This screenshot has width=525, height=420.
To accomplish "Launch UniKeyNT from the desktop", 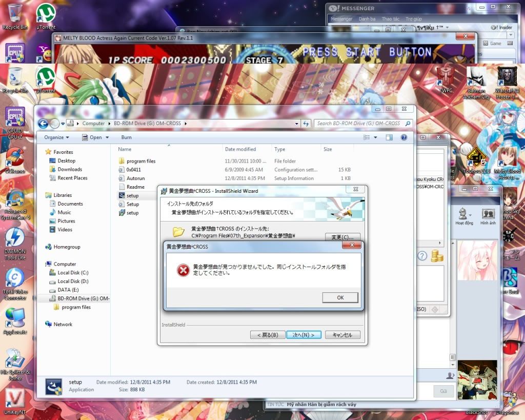I will pos(15,401).
